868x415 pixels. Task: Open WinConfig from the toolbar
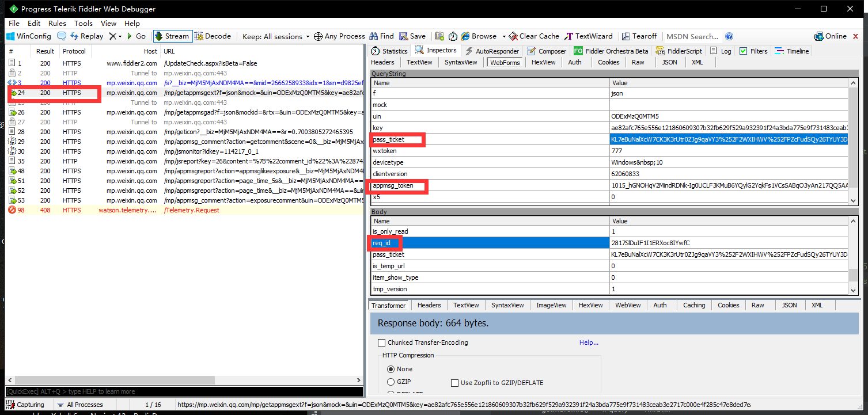29,36
